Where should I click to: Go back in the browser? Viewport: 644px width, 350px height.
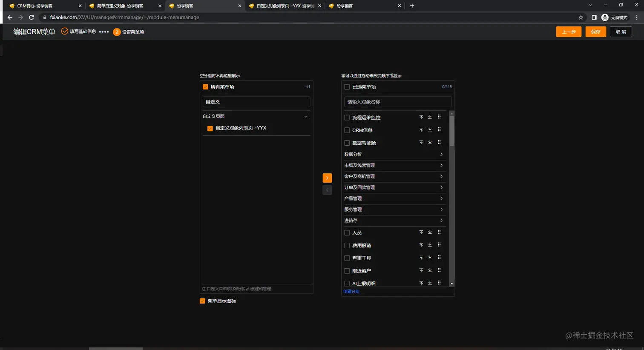10,17
